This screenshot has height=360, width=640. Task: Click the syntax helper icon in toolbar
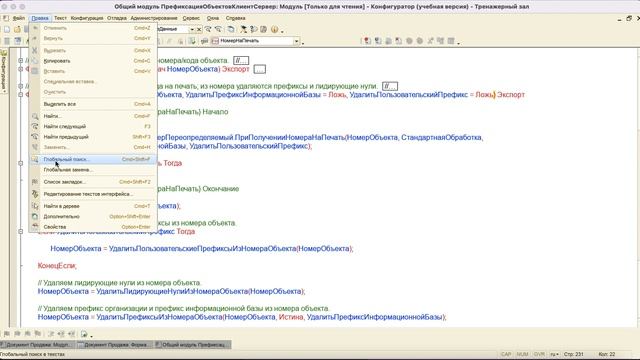[244, 29]
